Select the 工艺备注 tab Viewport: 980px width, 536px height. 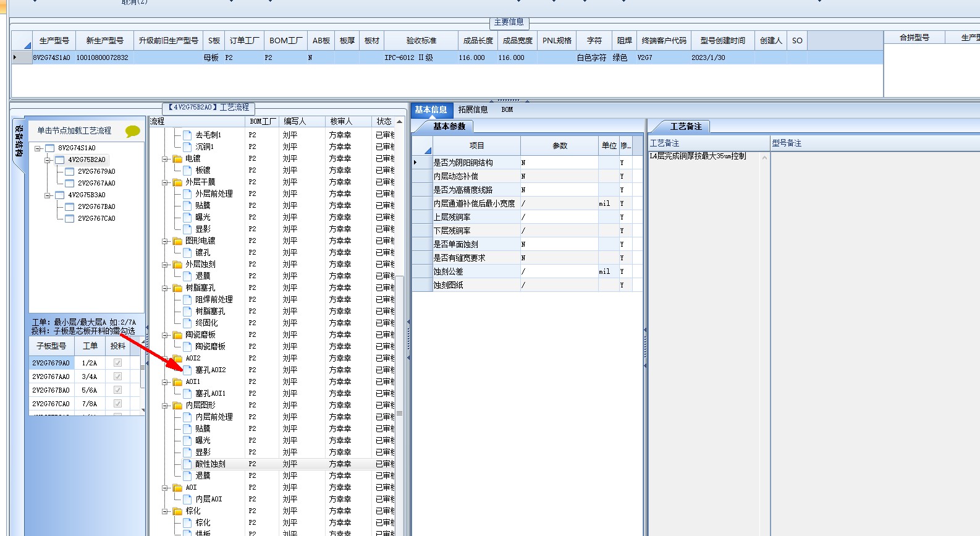click(686, 127)
